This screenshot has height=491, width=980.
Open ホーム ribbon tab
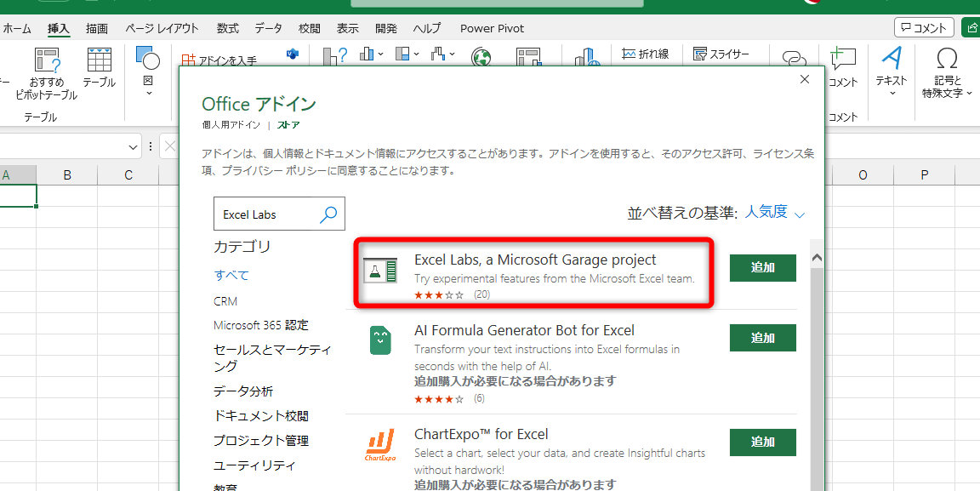click(x=16, y=28)
